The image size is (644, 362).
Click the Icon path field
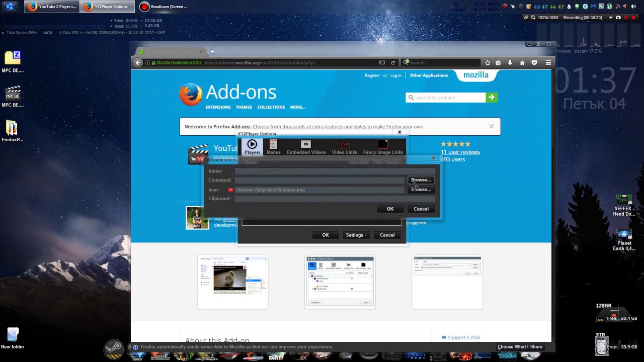click(x=319, y=190)
